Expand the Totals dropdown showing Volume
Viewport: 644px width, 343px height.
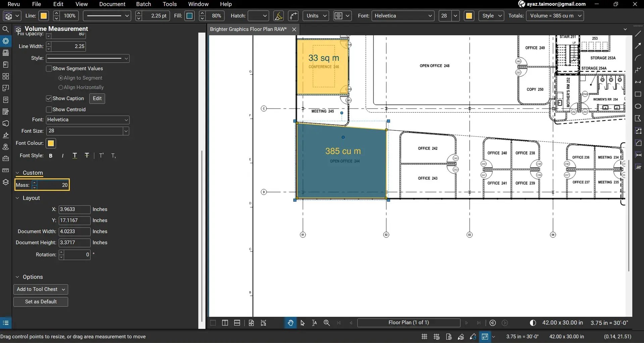(555, 16)
